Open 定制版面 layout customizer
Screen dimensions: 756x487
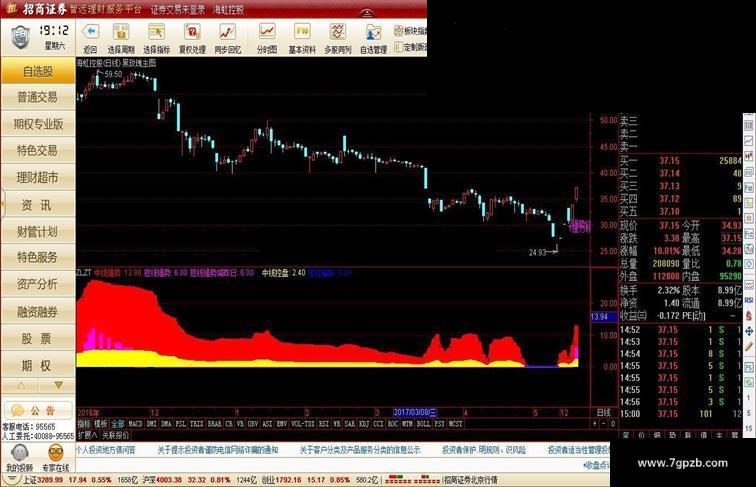coord(410,47)
